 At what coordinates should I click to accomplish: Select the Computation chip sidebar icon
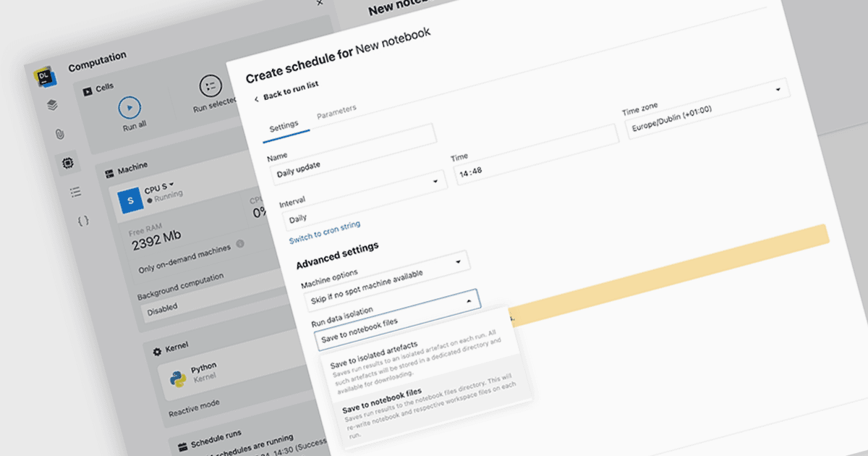[x=68, y=164]
